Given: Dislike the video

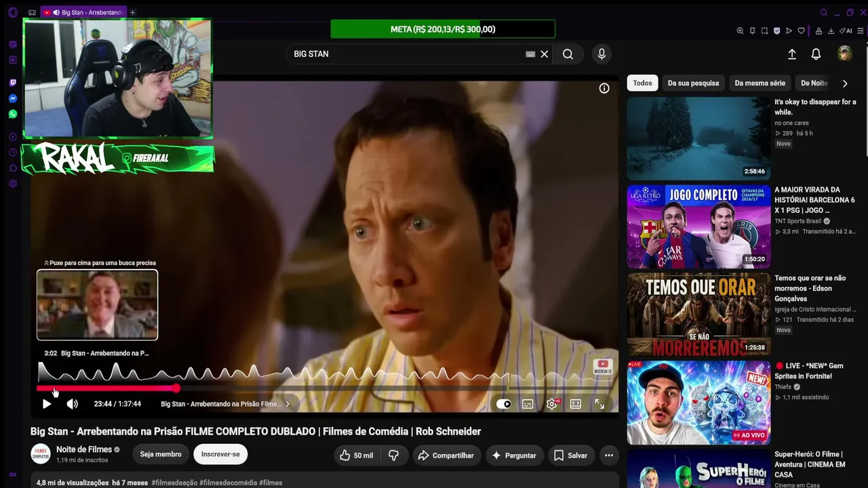Looking at the screenshot, I should coord(393,455).
